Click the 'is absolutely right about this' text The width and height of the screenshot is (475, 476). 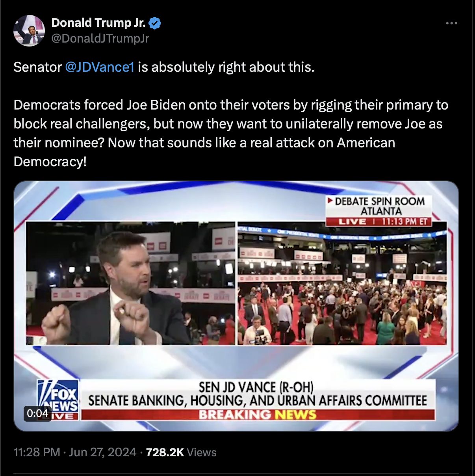pos(226,67)
